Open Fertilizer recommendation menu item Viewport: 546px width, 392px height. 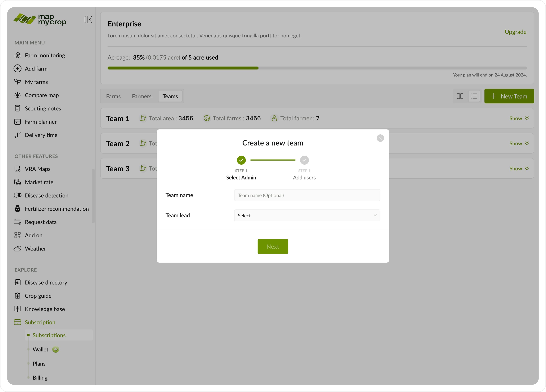57,209
